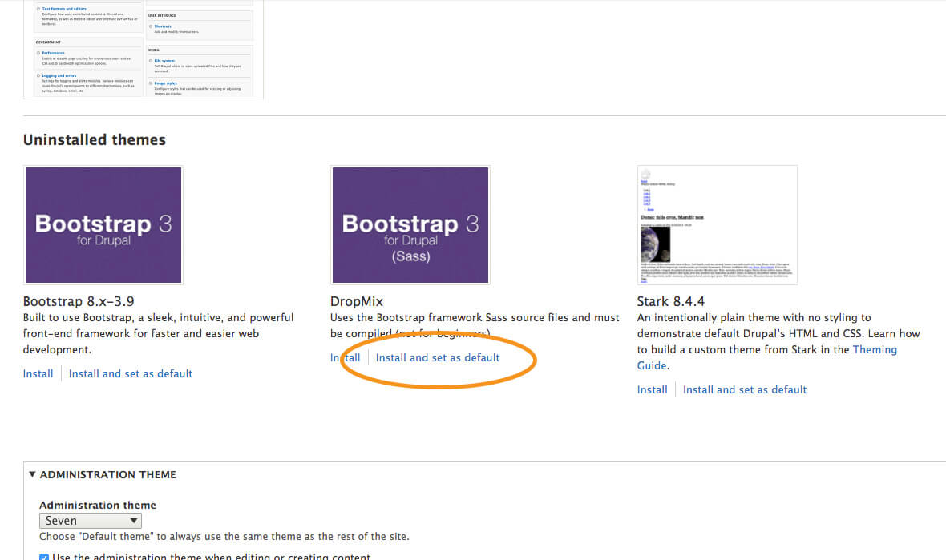
Task: Click the admin theme preview thumbnail at top
Action: pyautogui.click(x=144, y=48)
